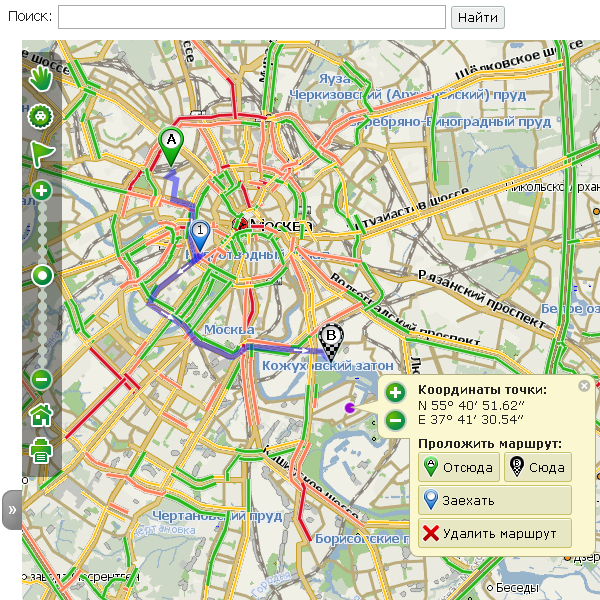Zoom out via popup minus button

(395, 420)
